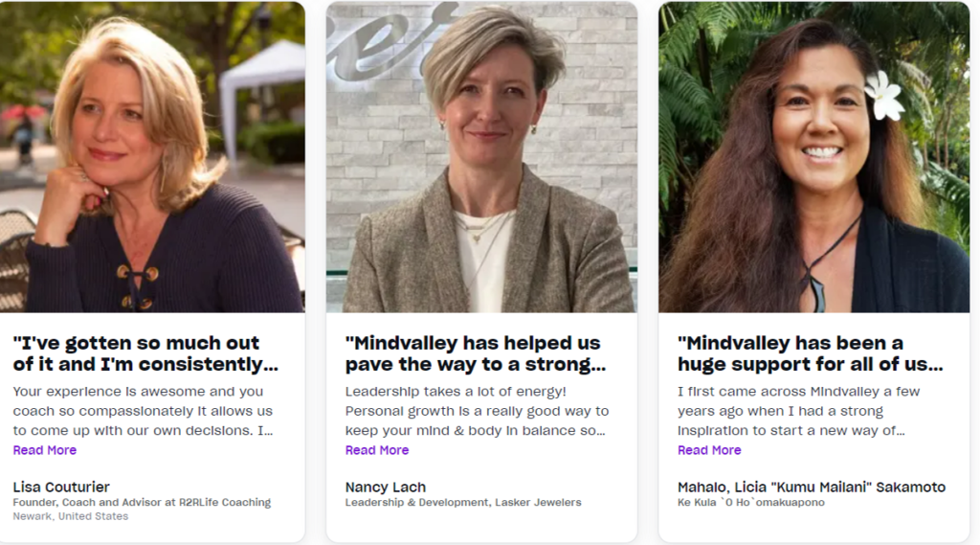Expand Nancy Lach's testimonial with Read More

coord(377,450)
